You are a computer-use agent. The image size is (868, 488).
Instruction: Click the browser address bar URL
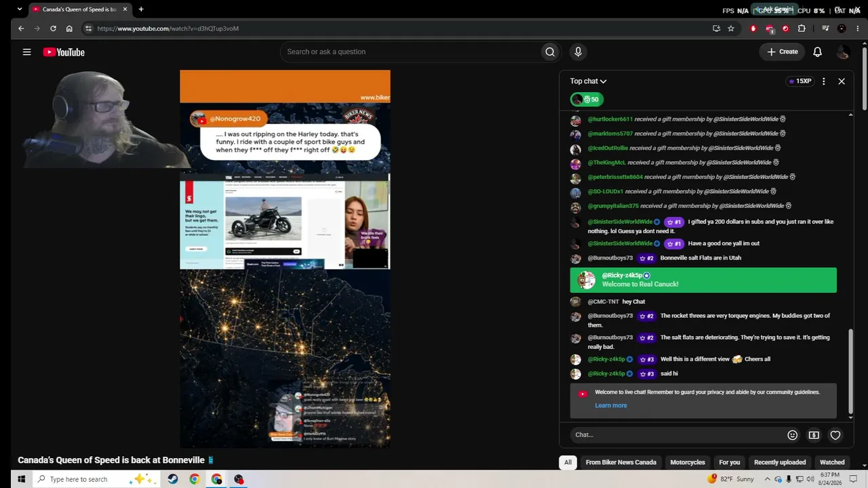coord(167,28)
